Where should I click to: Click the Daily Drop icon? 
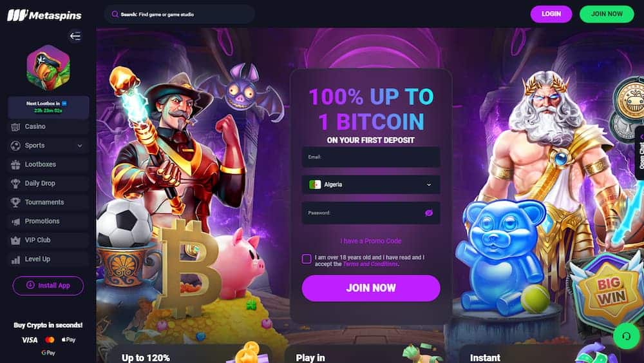(x=15, y=183)
